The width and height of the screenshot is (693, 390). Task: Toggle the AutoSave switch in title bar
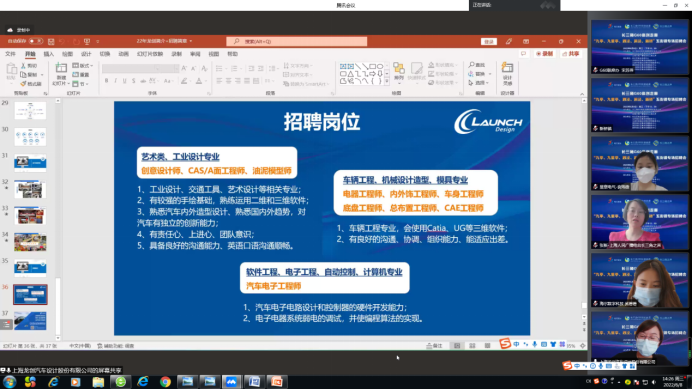36,41
